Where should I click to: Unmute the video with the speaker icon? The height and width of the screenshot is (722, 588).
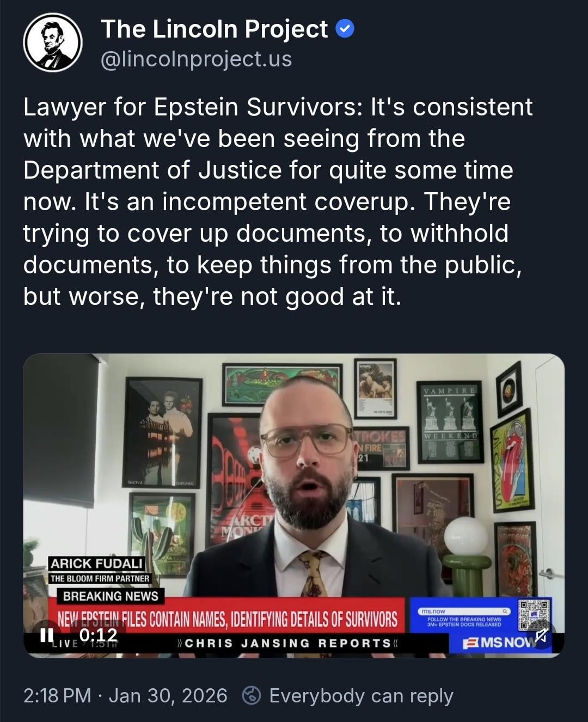coord(541,635)
